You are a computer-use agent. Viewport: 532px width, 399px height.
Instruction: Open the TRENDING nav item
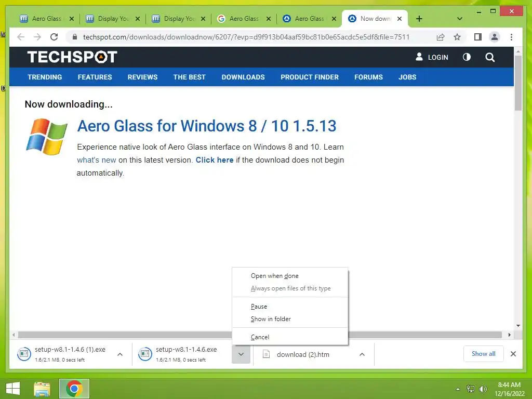tap(45, 77)
